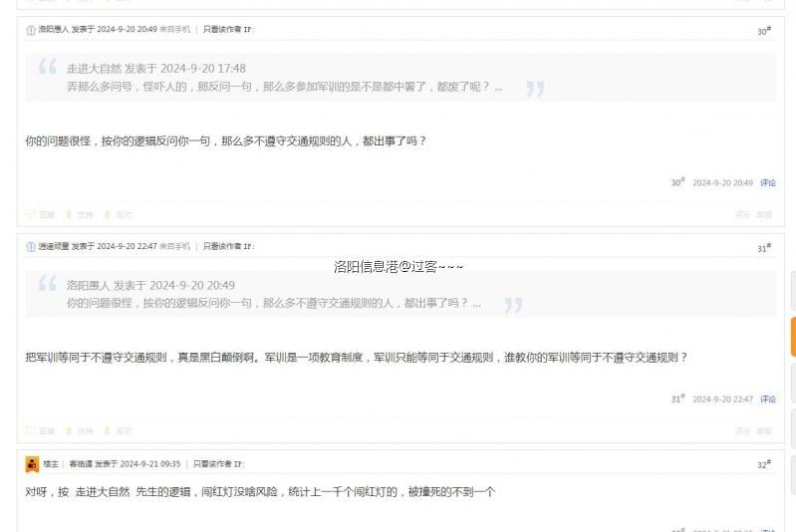Click 只看该作者 in post 32 header
Image resolution: width=796 pixels, height=532 pixels.
pos(212,464)
